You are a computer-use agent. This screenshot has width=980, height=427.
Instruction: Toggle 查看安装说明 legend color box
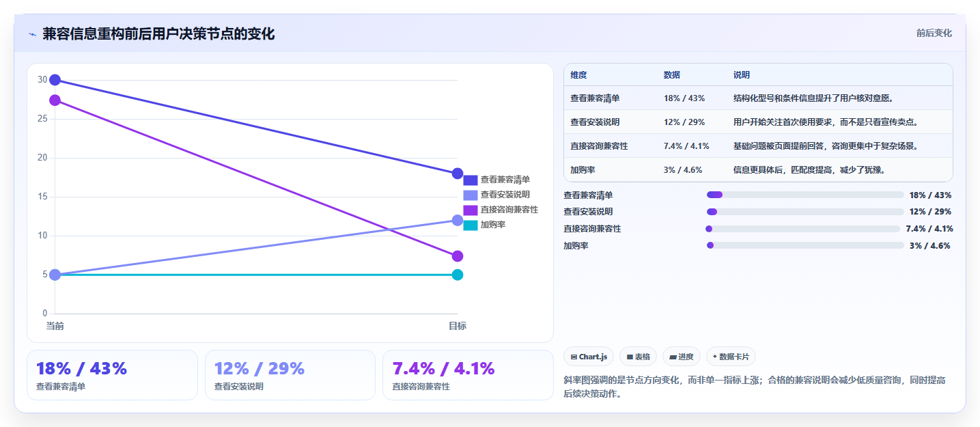click(470, 195)
